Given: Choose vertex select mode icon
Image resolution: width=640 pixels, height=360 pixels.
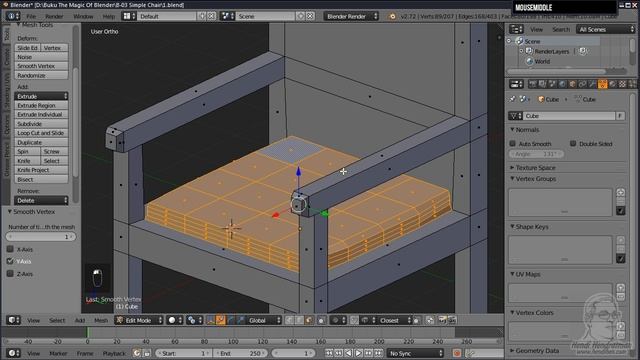Looking at the screenshot, I should pyautogui.click(x=289, y=320).
